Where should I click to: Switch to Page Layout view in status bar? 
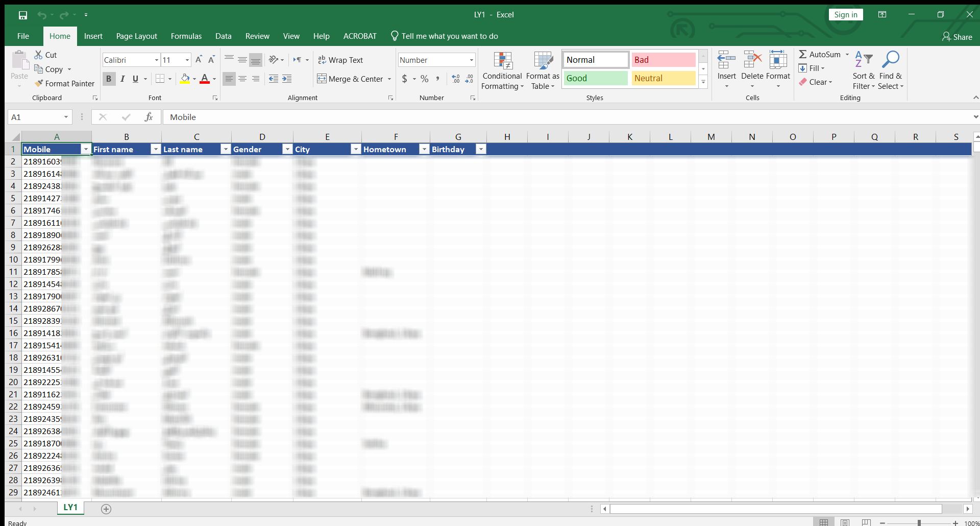click(845, 522)
